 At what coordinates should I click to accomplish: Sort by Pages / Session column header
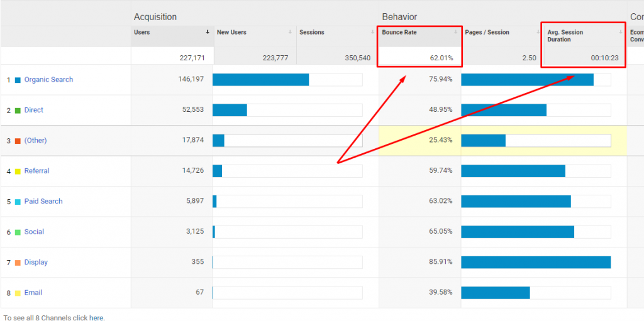487,32
